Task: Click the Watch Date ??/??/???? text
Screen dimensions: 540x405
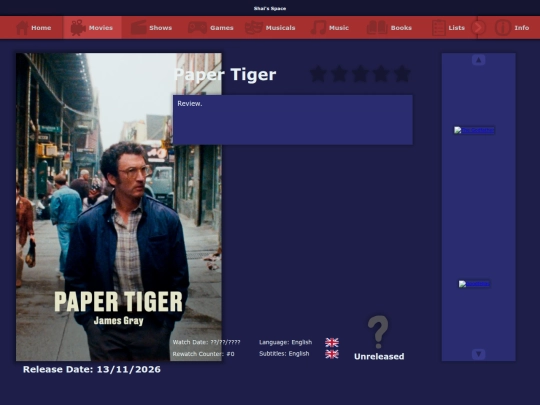Action: [x=206, y=342]
